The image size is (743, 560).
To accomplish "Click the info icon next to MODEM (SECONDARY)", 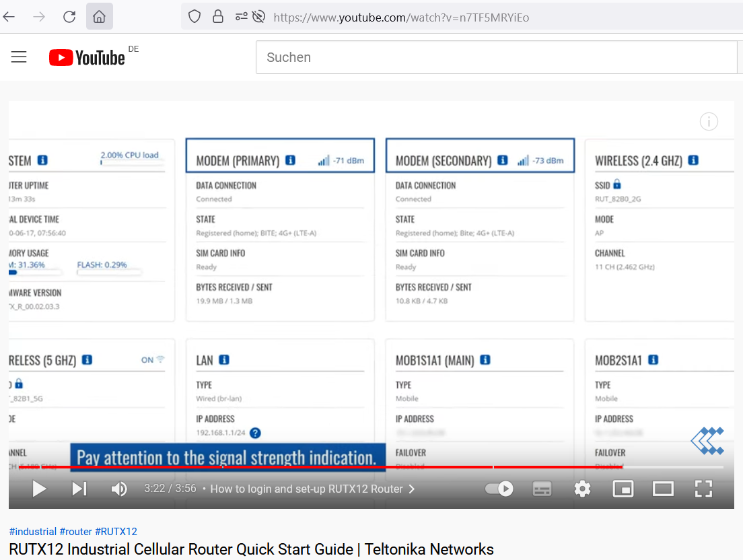I will coord(503,160).
